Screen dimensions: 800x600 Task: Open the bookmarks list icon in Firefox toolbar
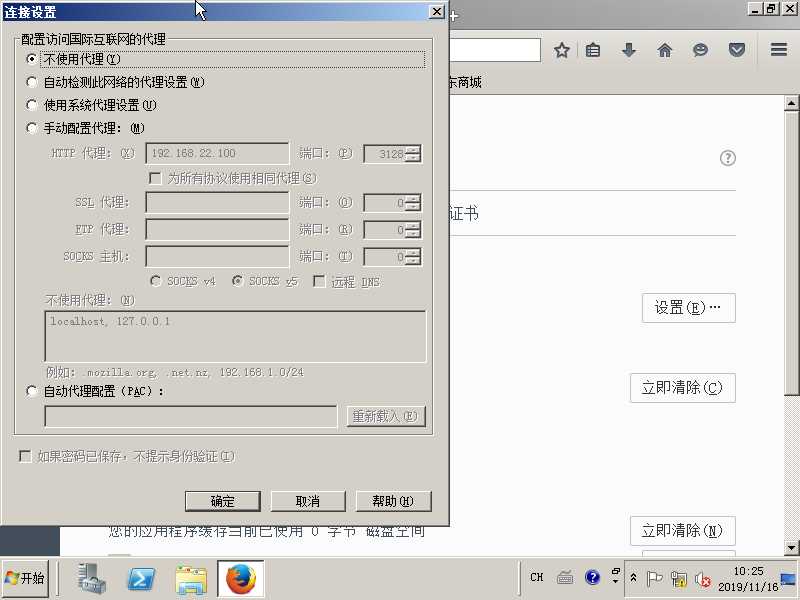coord(593,50)
